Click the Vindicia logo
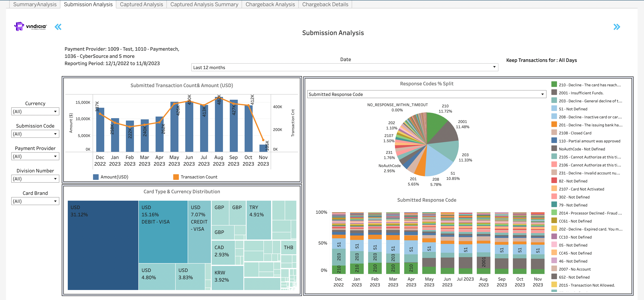The image size is (644, 300). [x=30, y=26]
